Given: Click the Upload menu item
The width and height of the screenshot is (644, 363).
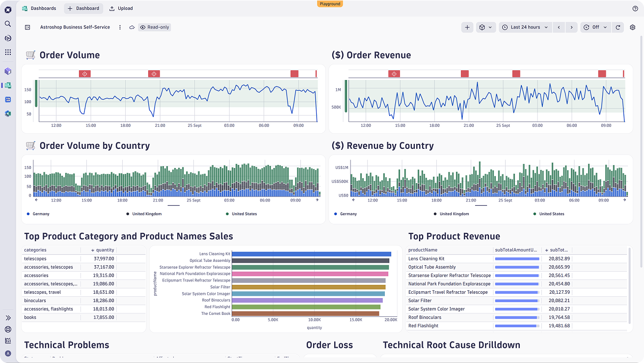Looking at the screenshot, I should click(x=121, y=8).
